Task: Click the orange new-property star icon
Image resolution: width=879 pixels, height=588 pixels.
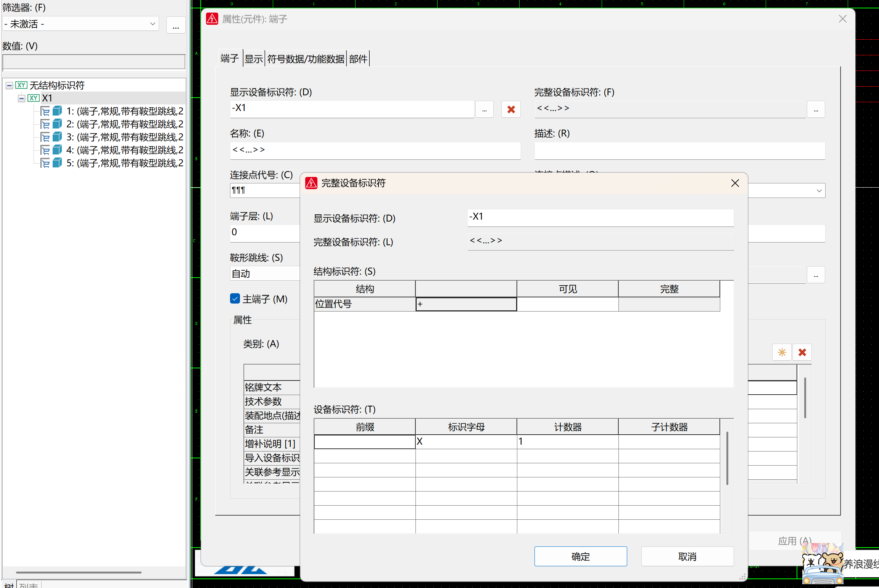Action: click(782, 352)
